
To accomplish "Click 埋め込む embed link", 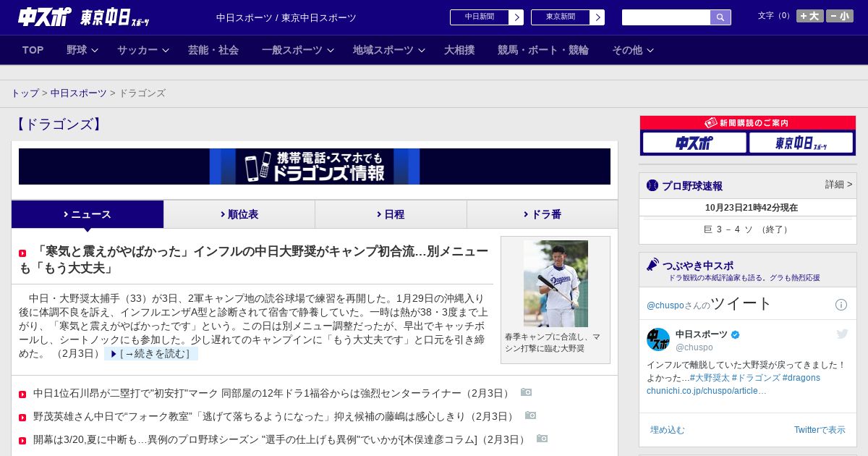I will coord(667,430).
